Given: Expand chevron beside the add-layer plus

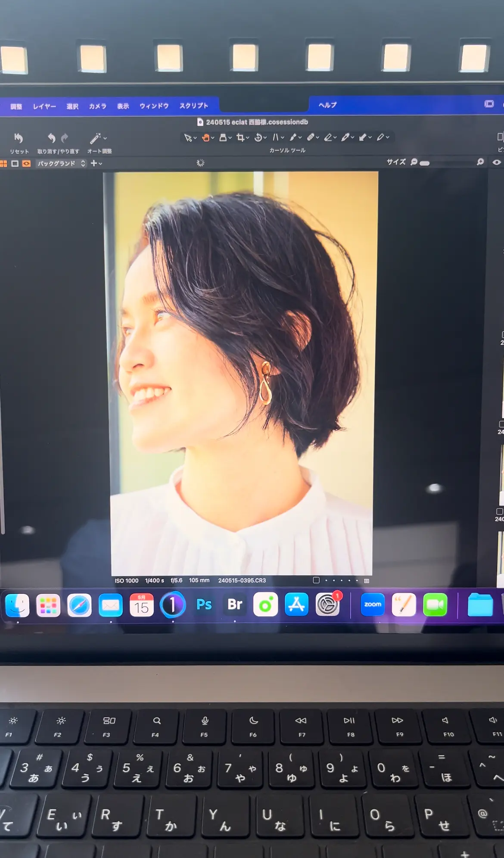Looking at the screenshot, I should tap(100, 164).
